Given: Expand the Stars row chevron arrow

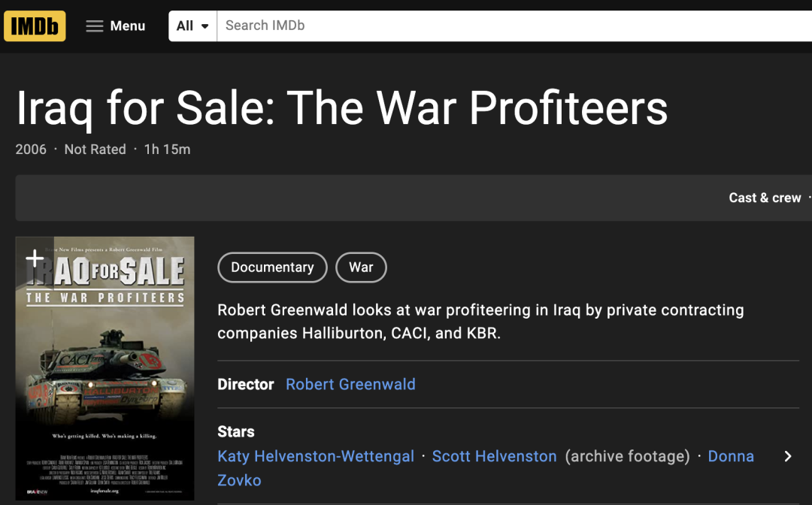Looking at the screenshot, I should [788, 456].
